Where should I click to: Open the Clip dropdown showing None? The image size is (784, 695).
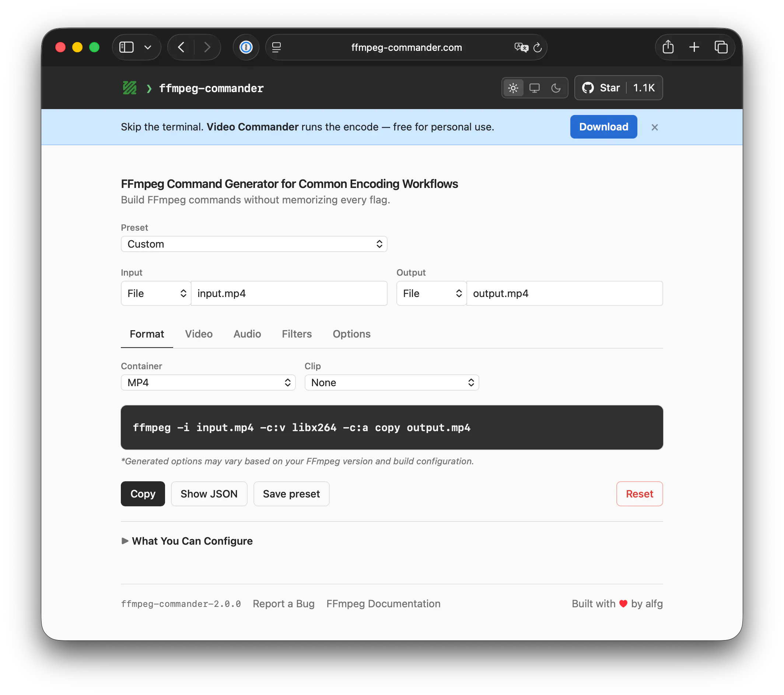pyautogui.click(x=392, y=383)
